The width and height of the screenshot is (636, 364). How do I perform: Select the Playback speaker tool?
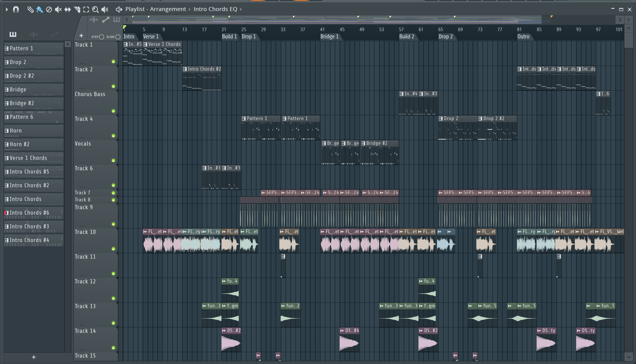coord(105,9)
